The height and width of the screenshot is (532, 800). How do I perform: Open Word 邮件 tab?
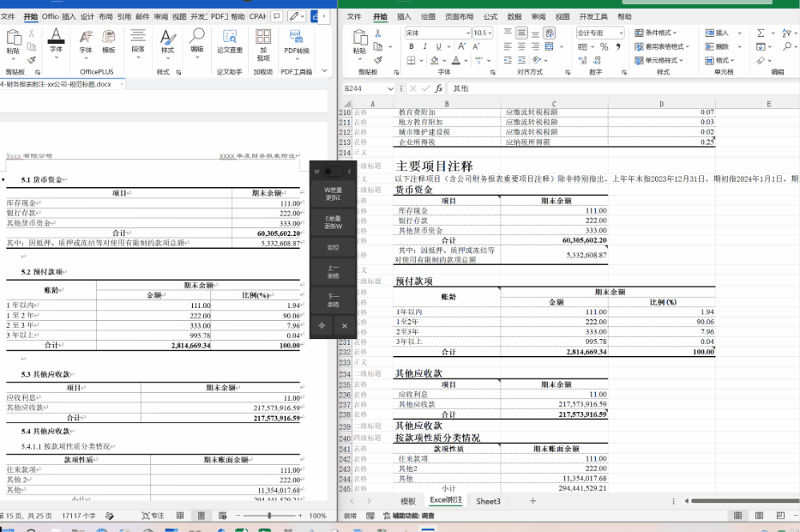click(142, 17)
